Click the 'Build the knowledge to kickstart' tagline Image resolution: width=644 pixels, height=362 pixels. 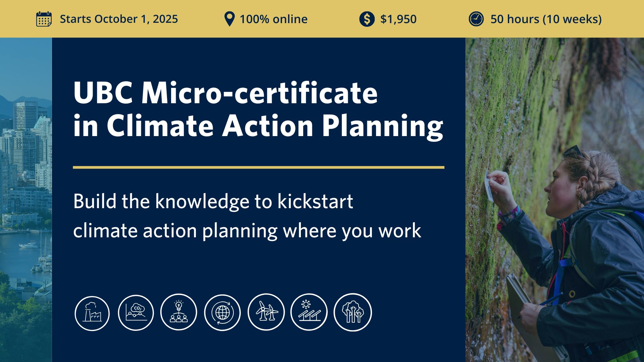213,201
